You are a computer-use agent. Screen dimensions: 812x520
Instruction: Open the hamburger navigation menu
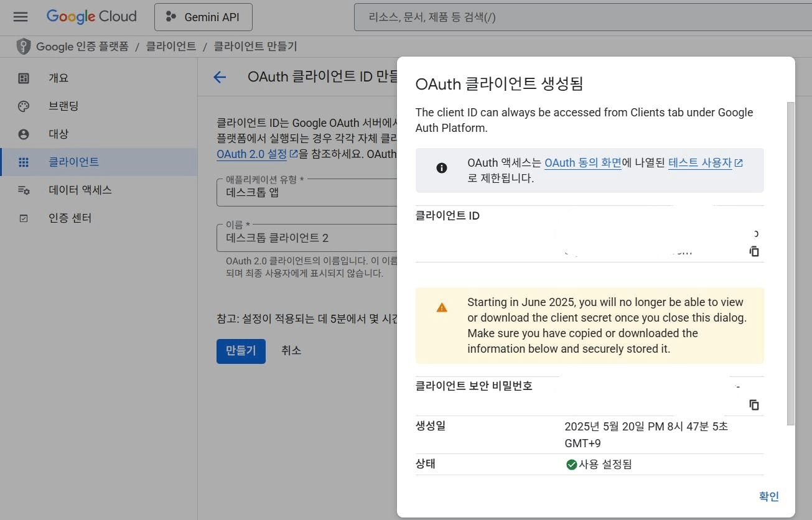(21, 17)
